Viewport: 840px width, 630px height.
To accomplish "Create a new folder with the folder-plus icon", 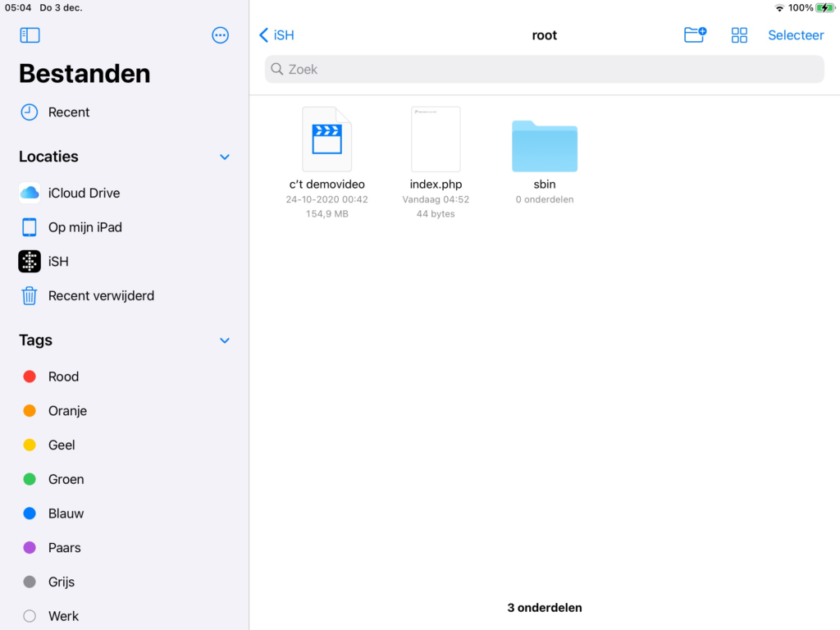I will (x=695, y=34).
